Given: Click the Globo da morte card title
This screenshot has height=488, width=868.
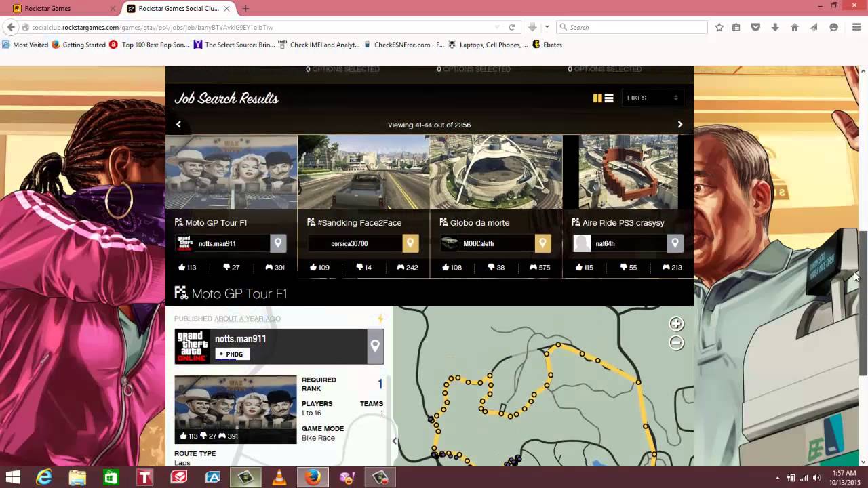Looking at the screenshot, I should (x=479, y=222).
